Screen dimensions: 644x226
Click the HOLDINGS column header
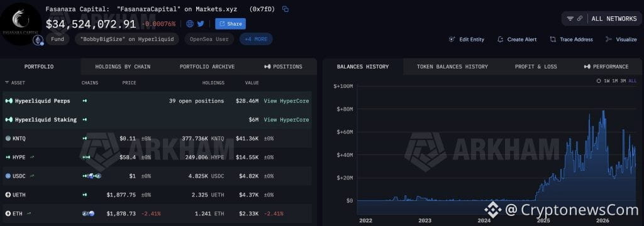click(213, 83)
